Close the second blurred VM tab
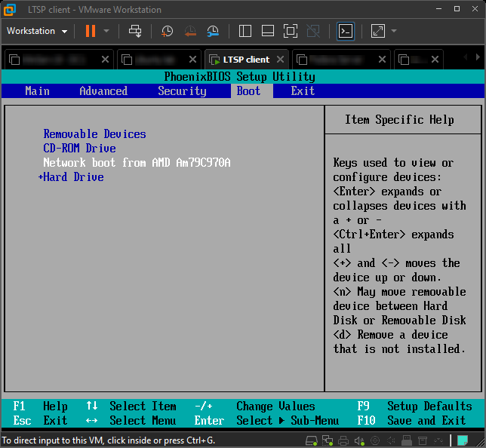486x448 pixels. coord(192,59)
